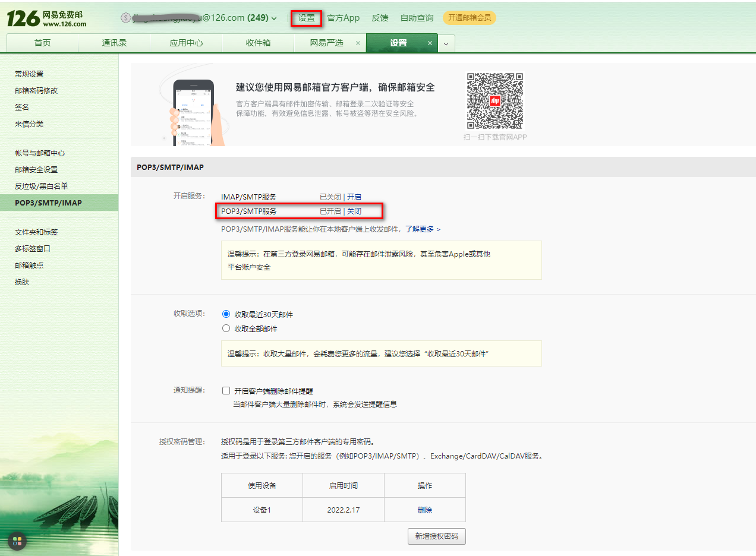This screenshot has height=556, width=756.
Task: Click 开启 for IMAP/SMTP service
Action: (x=354, y=197)
